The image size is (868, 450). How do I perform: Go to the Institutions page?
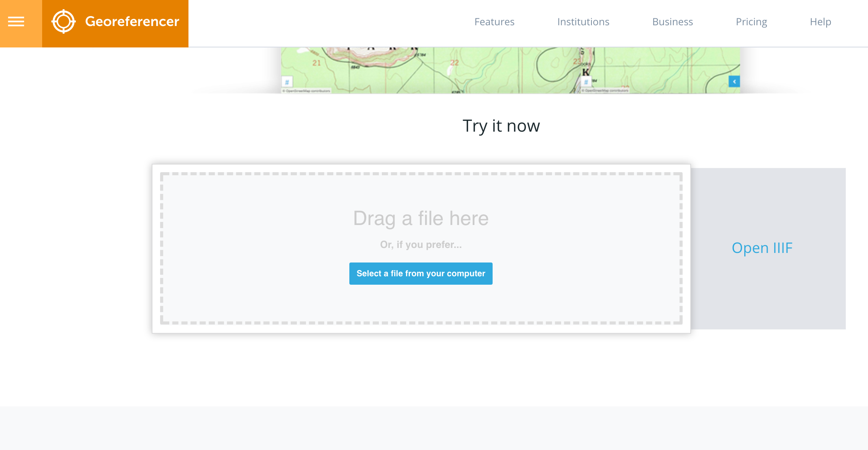coord(583,22)
